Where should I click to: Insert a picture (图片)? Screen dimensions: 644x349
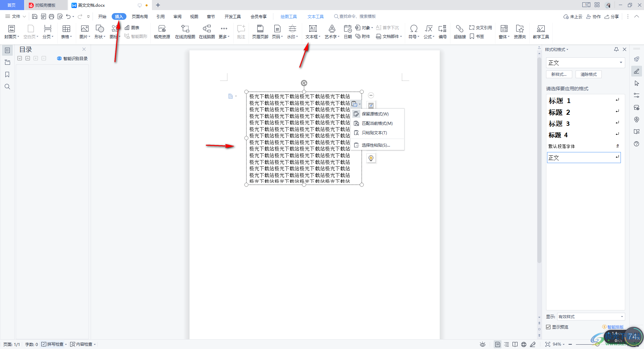coord(85,32)
